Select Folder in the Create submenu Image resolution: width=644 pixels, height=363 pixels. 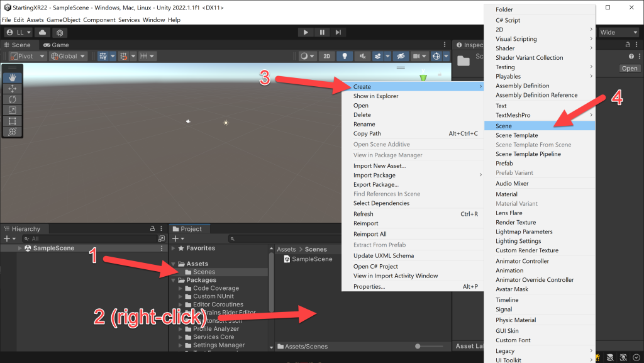click(539, 9)
